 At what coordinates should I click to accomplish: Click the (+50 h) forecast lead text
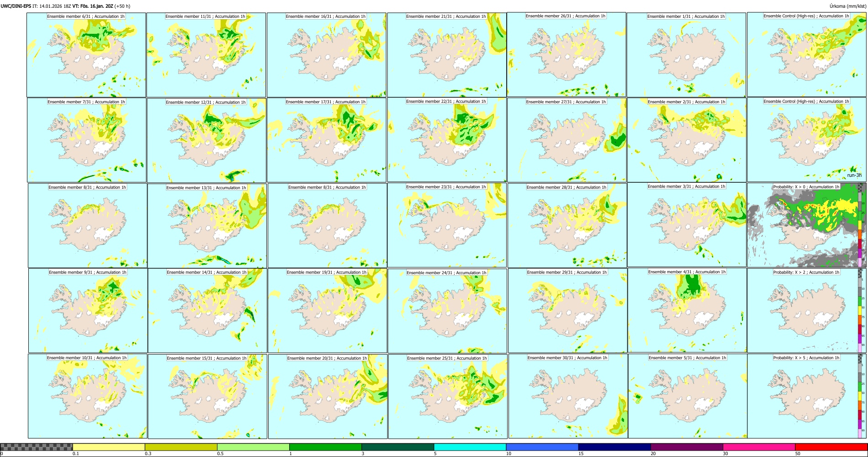[x=122, y=6]
